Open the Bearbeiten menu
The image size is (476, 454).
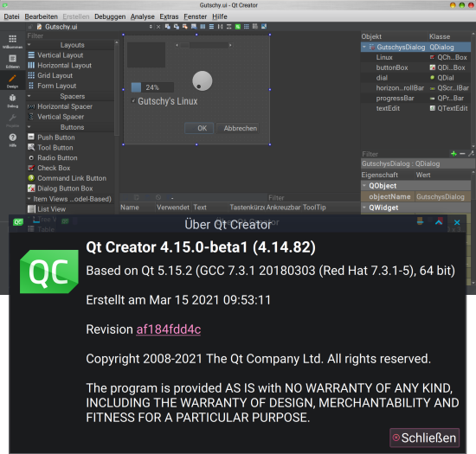tap(41, 16)
